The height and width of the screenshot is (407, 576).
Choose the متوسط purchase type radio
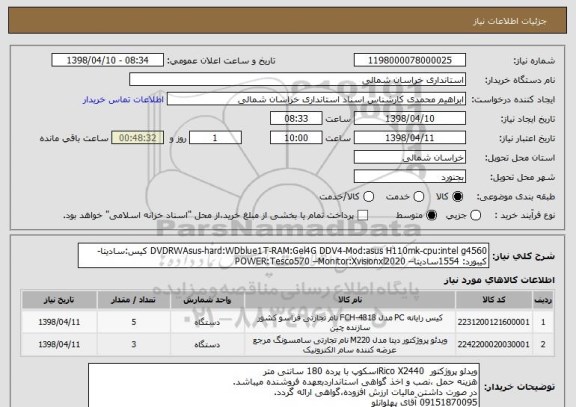431,215
